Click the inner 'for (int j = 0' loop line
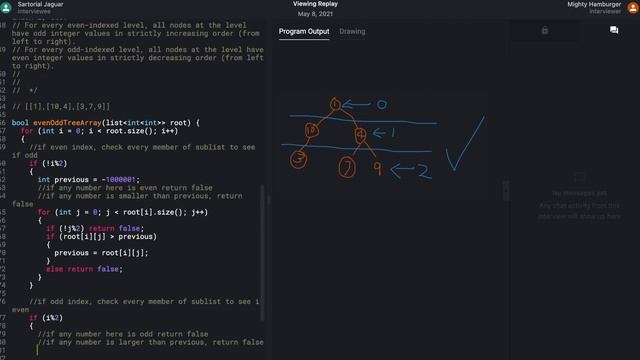Image resolution: width=640 pixels, height=360 pixels. pos(123,212)
